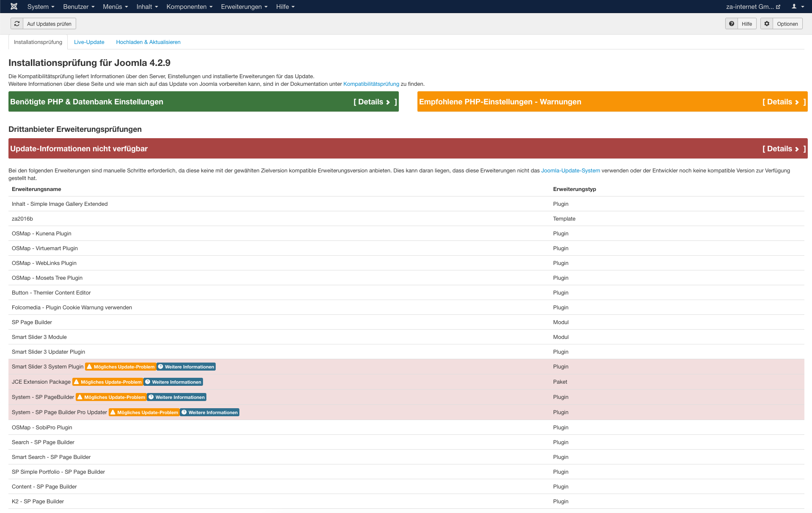Viewport: 812px width, 513px height.
Task: Select row Inhalt - Simple Image Gallery Extended
Action: click(x=406, y=204)
